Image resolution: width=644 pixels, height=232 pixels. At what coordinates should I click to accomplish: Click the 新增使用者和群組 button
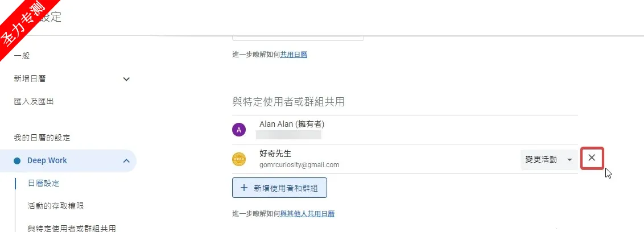(279, 188)
